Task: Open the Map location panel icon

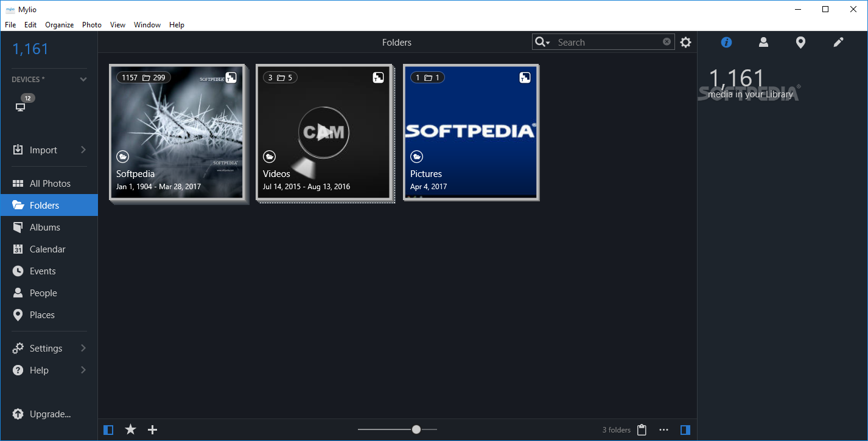Action: (800, 42)
